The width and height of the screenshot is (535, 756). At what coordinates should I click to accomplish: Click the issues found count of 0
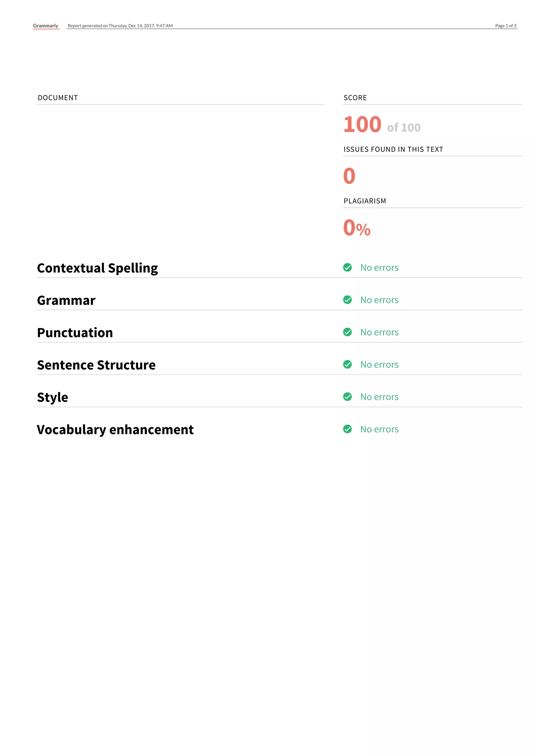click(349, 176)
